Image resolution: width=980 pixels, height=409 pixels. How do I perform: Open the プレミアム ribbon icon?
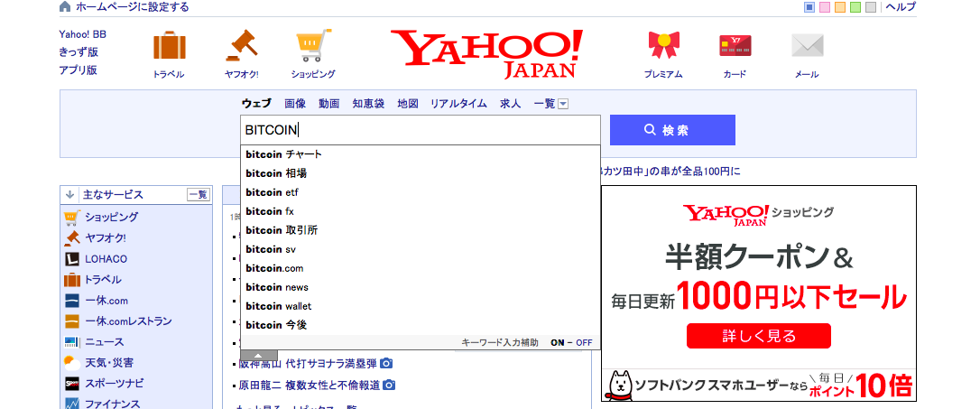tap(663, 46)
